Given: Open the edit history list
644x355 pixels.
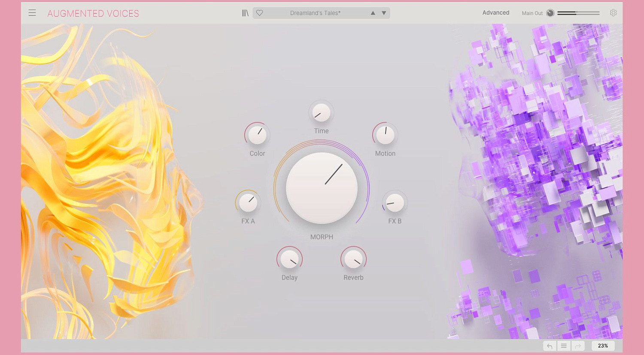Looking at the screenshot, I should (564, 346).
